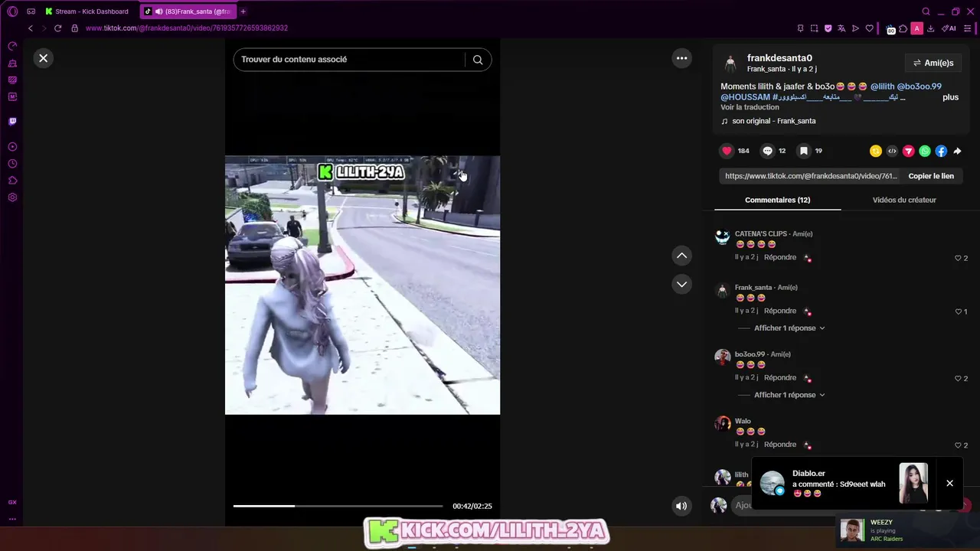This screenshot has width=980, height=551.
Task: Close the TikTok video viewer
Action: [44, 58]
